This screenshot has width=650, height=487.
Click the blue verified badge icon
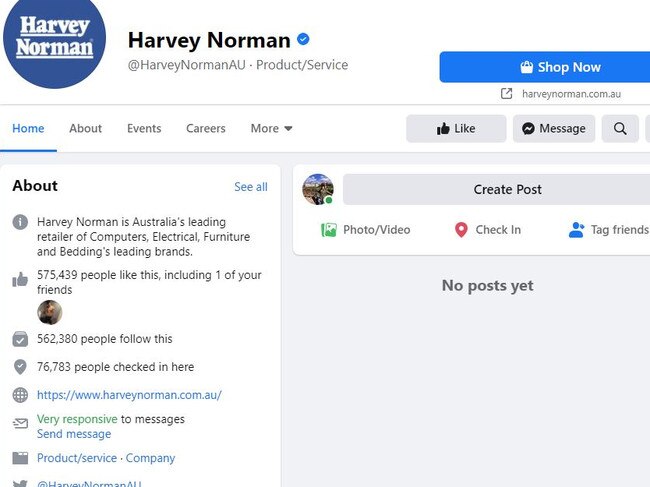[x=303, y=39]
